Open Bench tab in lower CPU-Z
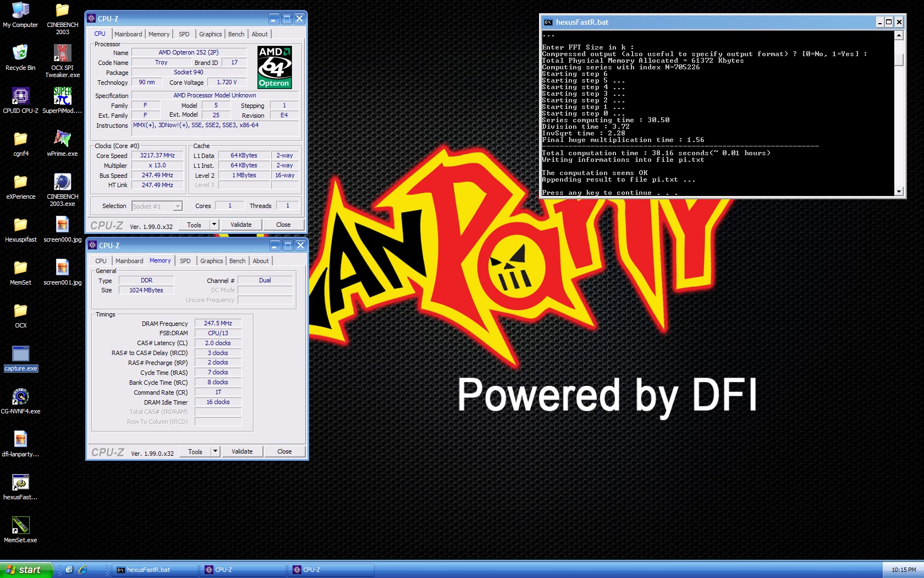Screen dimensions: 924x578 tap(238, 261)
